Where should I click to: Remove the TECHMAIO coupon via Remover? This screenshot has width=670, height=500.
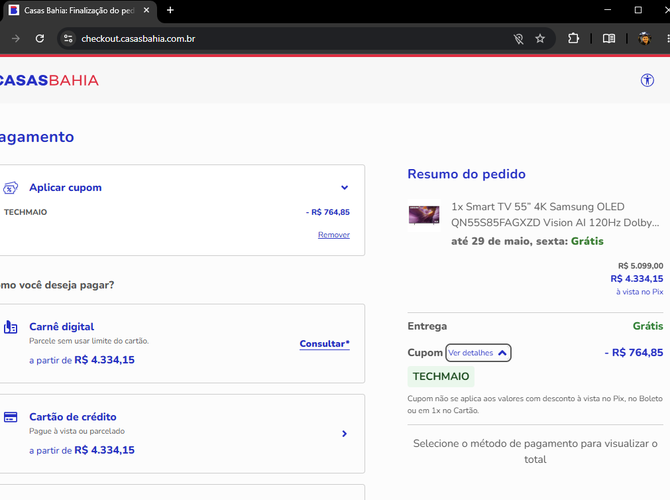tap(334, 235)
